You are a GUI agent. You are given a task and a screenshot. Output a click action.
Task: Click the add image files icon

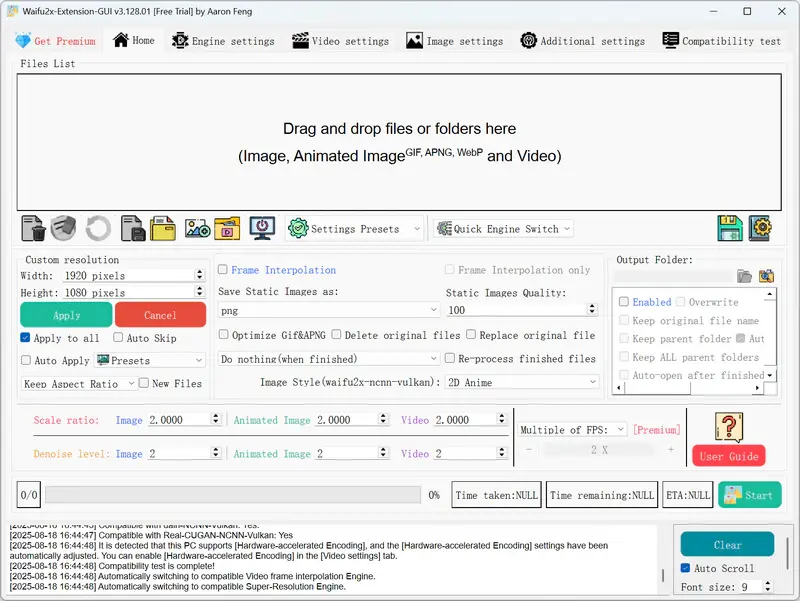(197, 229)
